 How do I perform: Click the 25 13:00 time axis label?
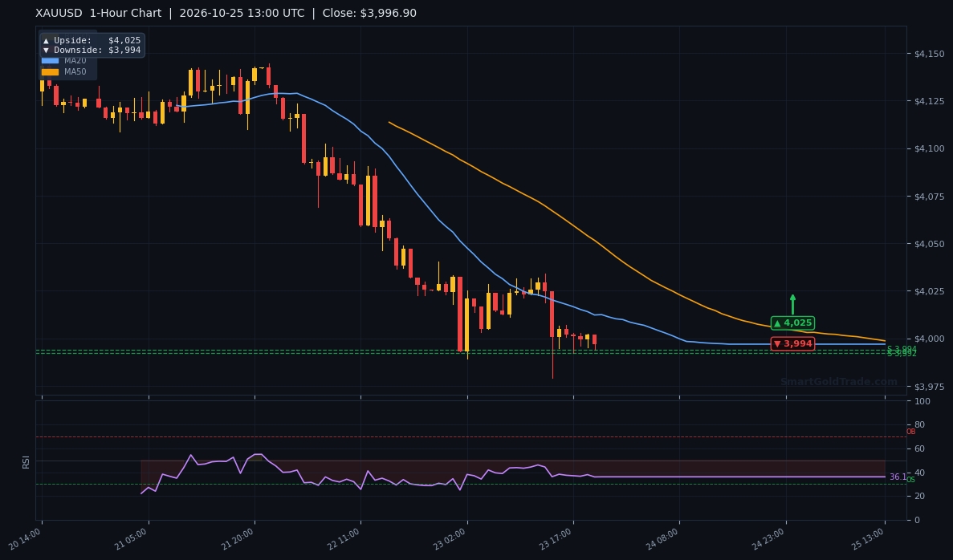click(x=868, y=539)
